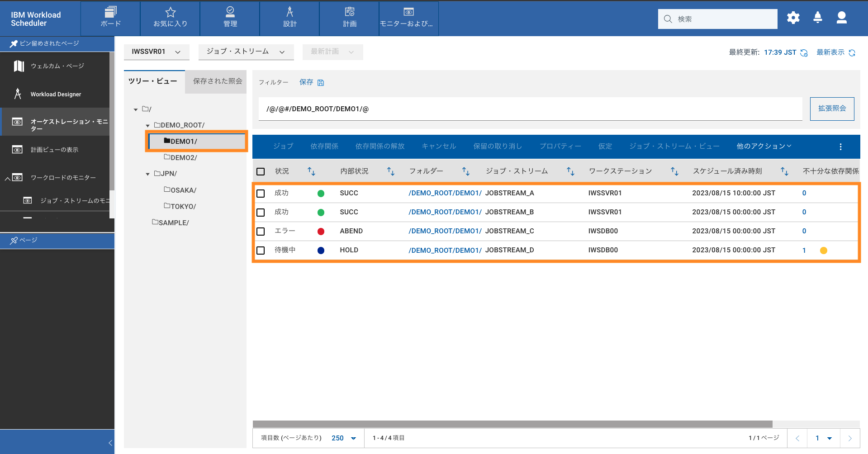Sort by the ジョブ・ストリーム column arrows
868x454 pixels.
571,171
